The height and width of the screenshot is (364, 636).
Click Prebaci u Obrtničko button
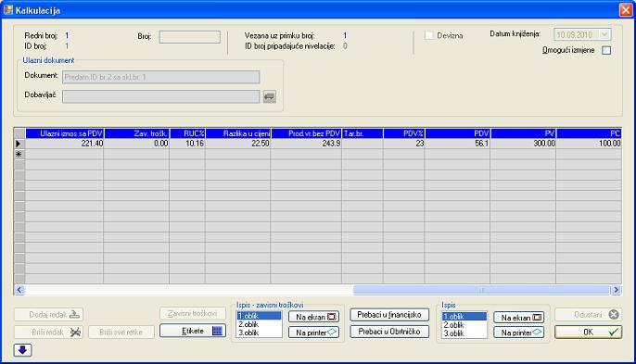389,332
